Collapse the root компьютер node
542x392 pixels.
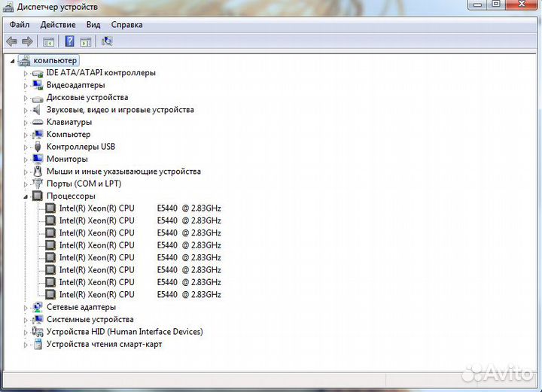pyautogui.click(x=12, y=61)
